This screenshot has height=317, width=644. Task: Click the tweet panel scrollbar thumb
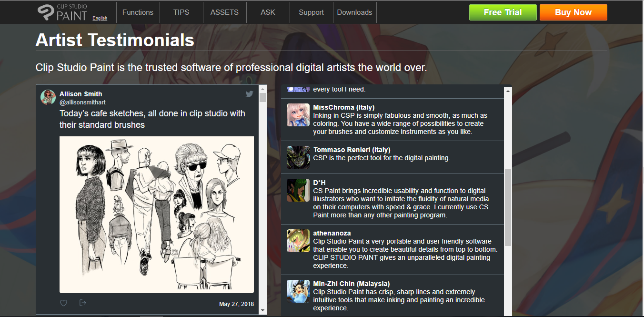(262, 98)
